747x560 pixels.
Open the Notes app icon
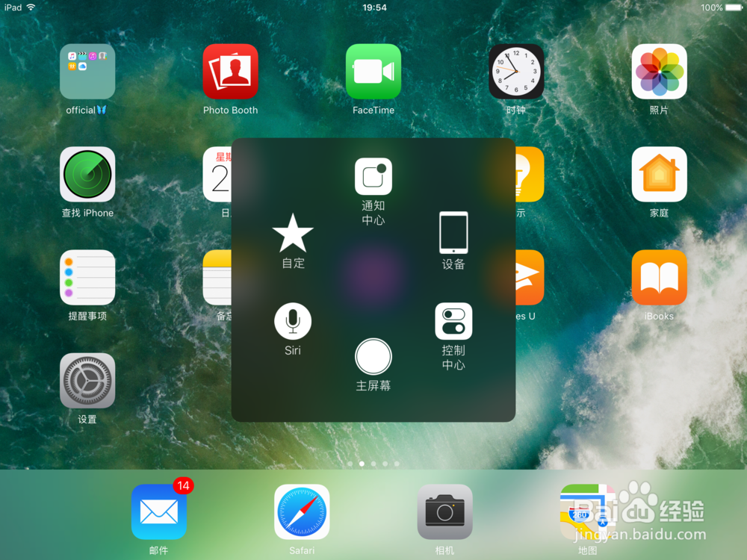[217, 277]
